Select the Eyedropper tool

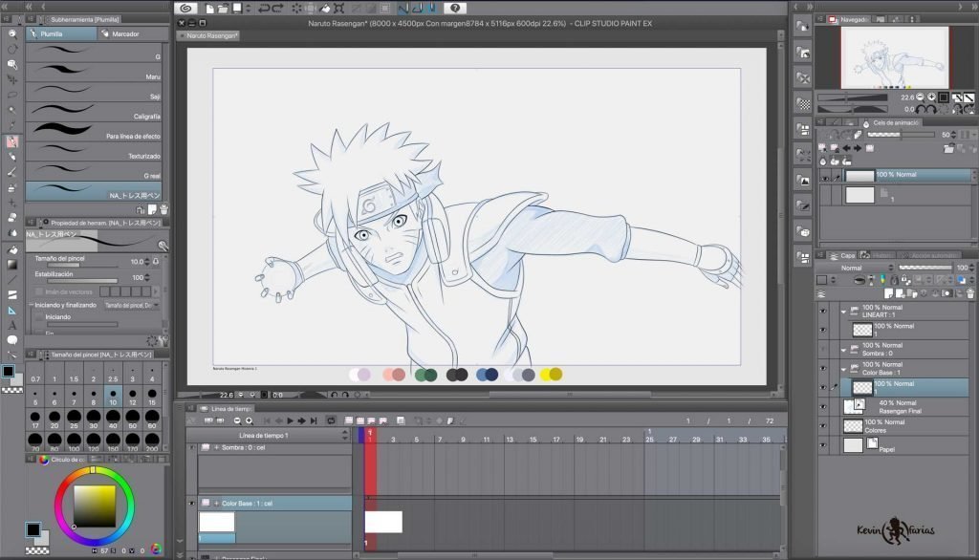point(11,125)
